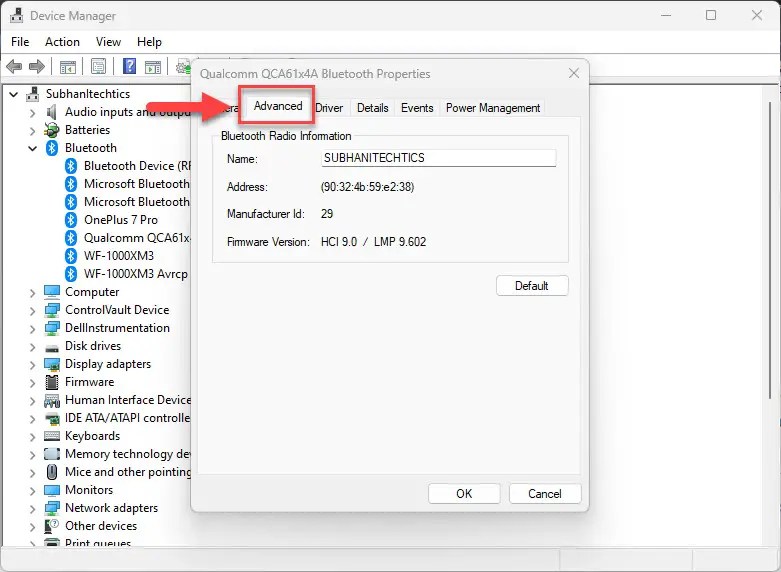The image size is (781, 572).
Task: Open the File menu
Action: coord(20,42)
